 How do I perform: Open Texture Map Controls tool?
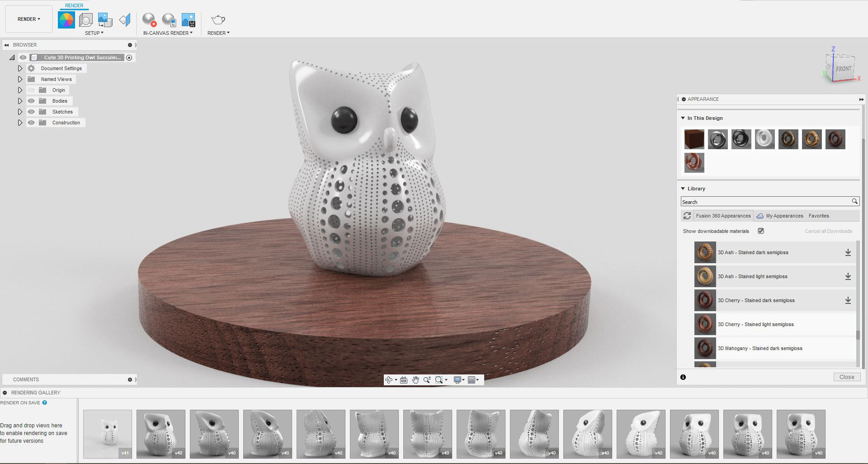click(x=125, y=20)
